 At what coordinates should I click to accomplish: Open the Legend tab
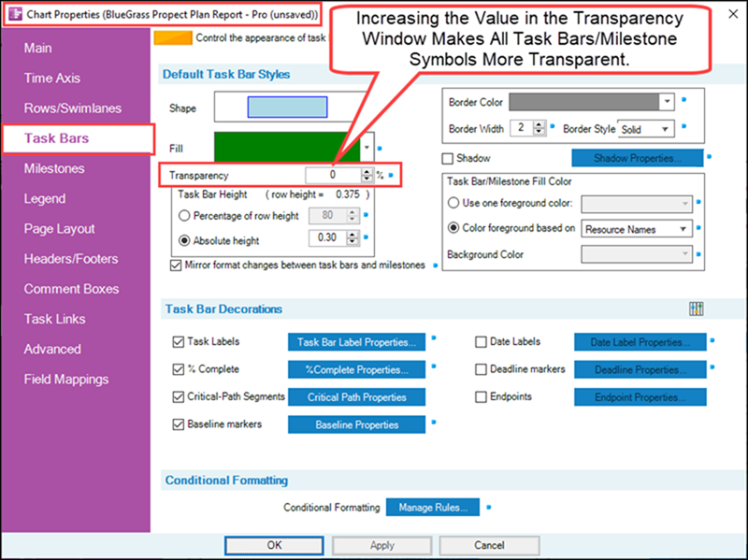(44, 199)
